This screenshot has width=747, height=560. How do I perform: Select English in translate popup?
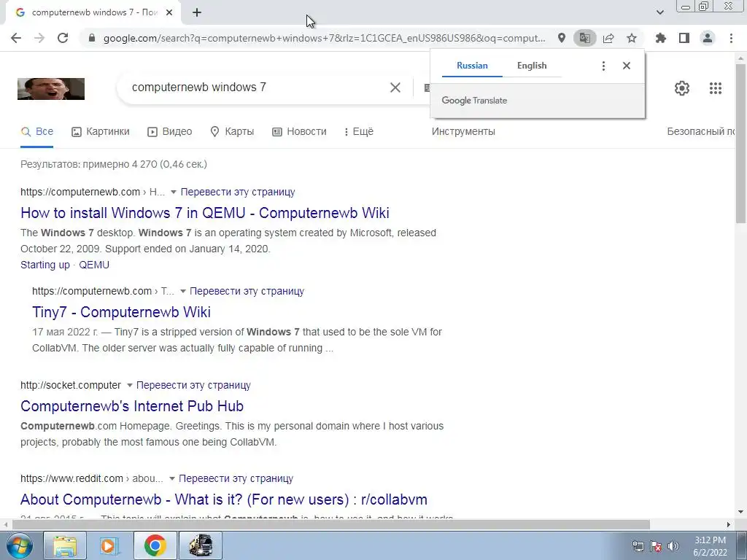(532, 66)
